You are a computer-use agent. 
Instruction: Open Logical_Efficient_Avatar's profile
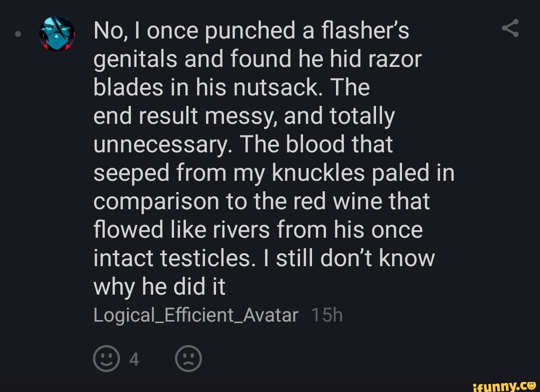pos(195,315)
